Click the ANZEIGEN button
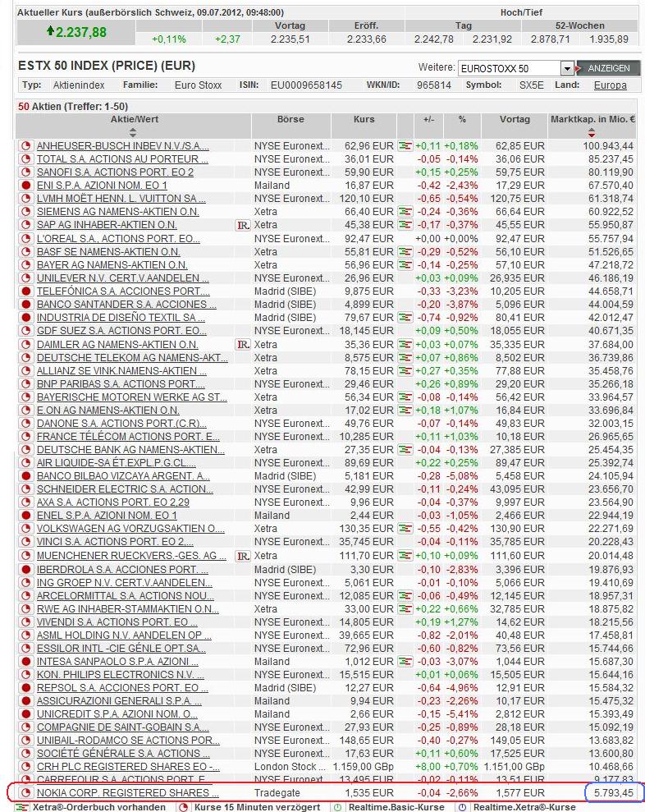645x812 pixels. pyautogui.click(x=608, y=68)
